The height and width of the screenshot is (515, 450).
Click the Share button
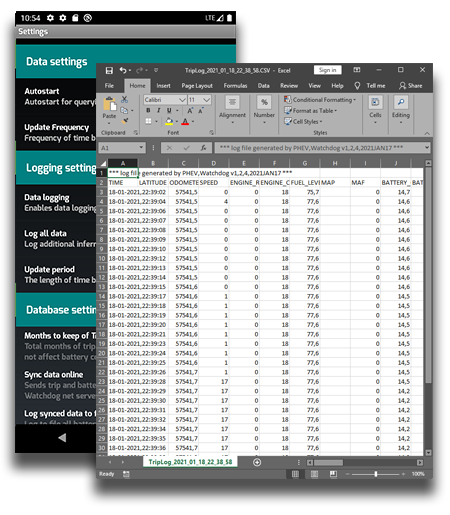click(x=411, y=86)
